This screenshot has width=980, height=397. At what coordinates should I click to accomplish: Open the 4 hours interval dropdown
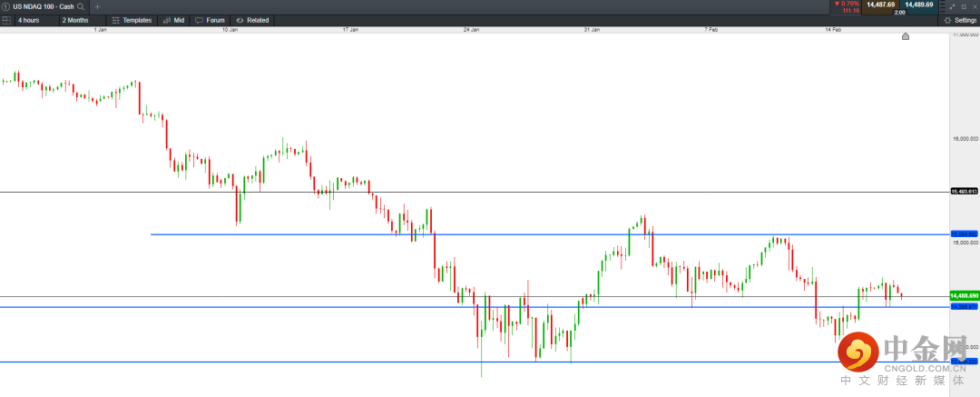32,20
